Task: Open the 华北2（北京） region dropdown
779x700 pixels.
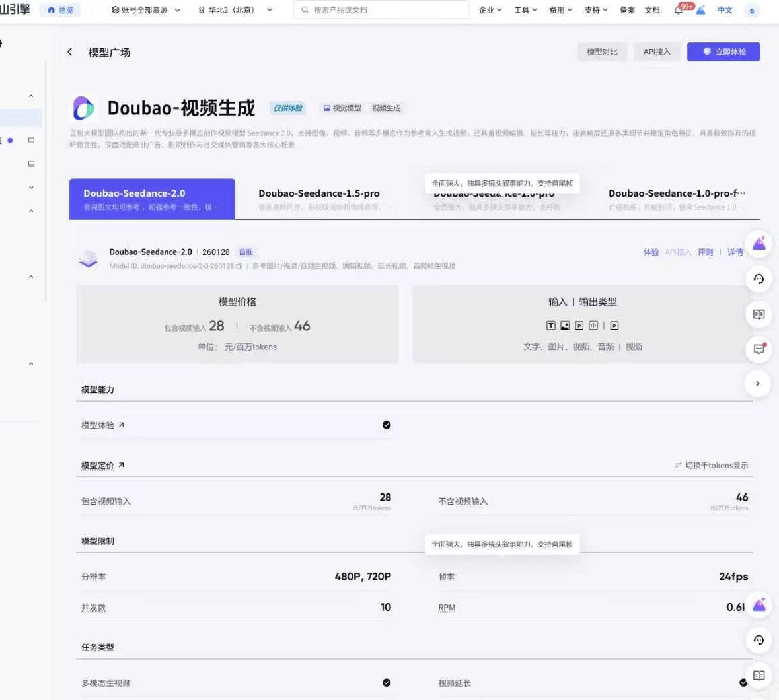Action: [x=235, y=10]
